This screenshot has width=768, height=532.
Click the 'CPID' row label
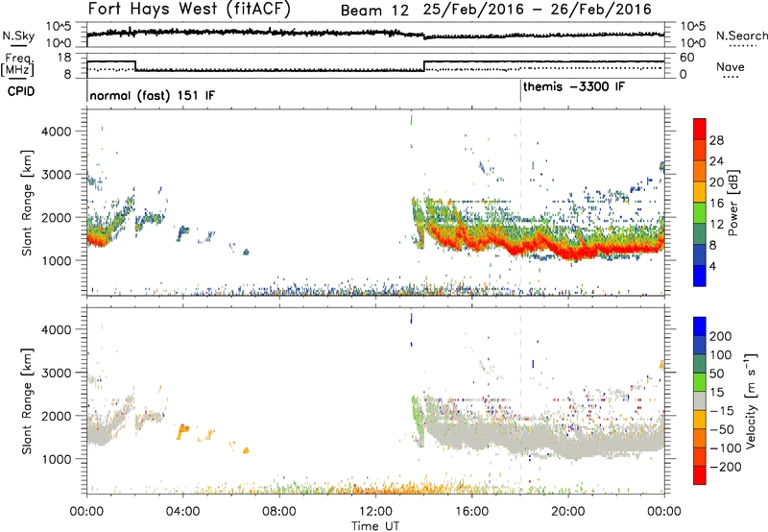tap(21, 91)
